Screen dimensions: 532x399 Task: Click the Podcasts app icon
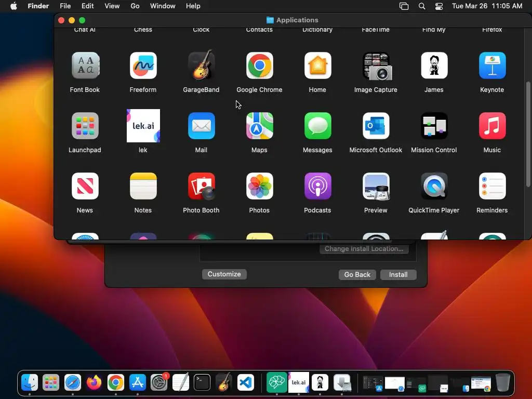317,186
